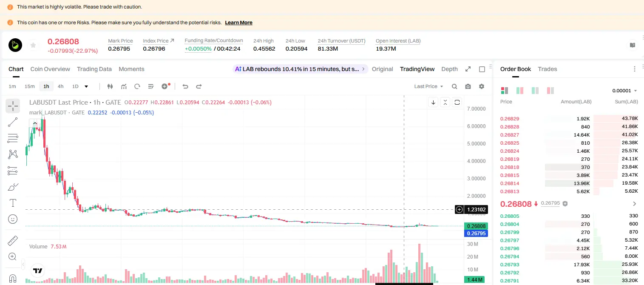Activate the zoom in tool

point(13,257)
